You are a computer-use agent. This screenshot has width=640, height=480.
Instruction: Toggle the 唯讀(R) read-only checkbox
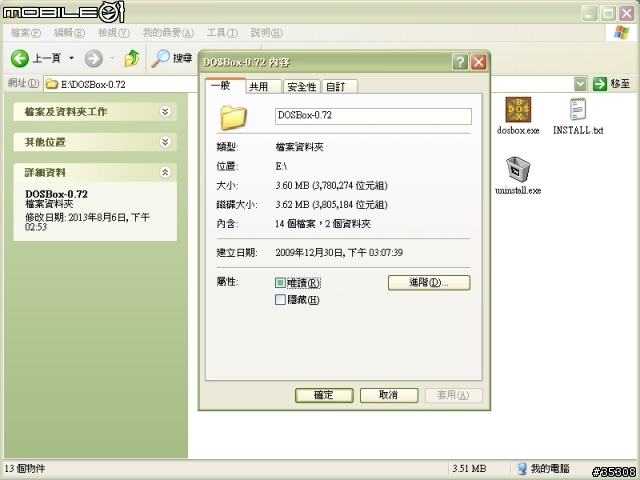pyautogui.click(x=280, y=282)
